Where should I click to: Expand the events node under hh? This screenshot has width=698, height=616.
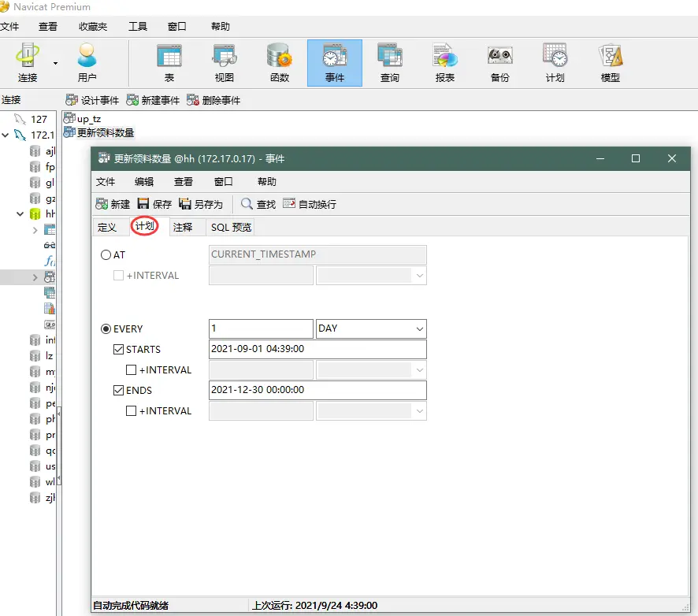35,277
